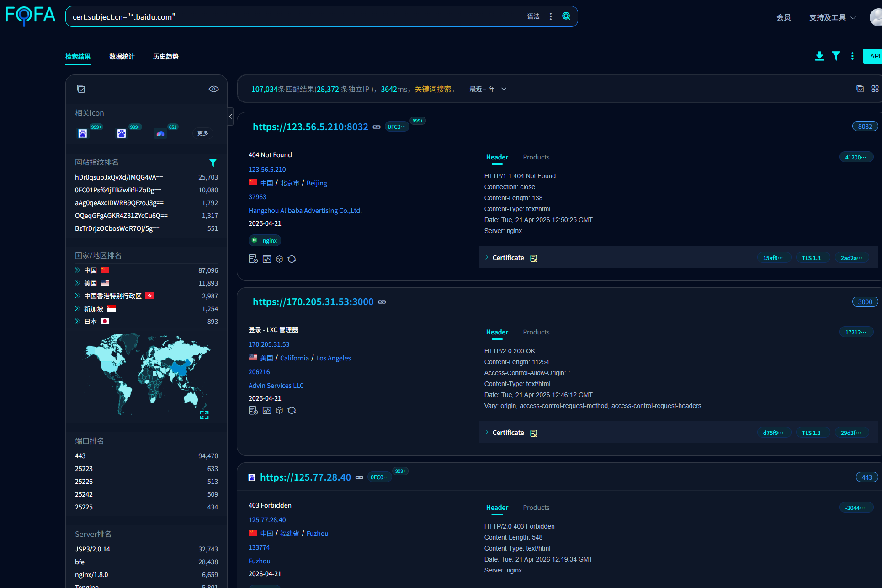Viewport: 882px width, 588px height.
Task: Click the chain link icon beside https://170.205.31.53:3000
Action: point(382,302)
